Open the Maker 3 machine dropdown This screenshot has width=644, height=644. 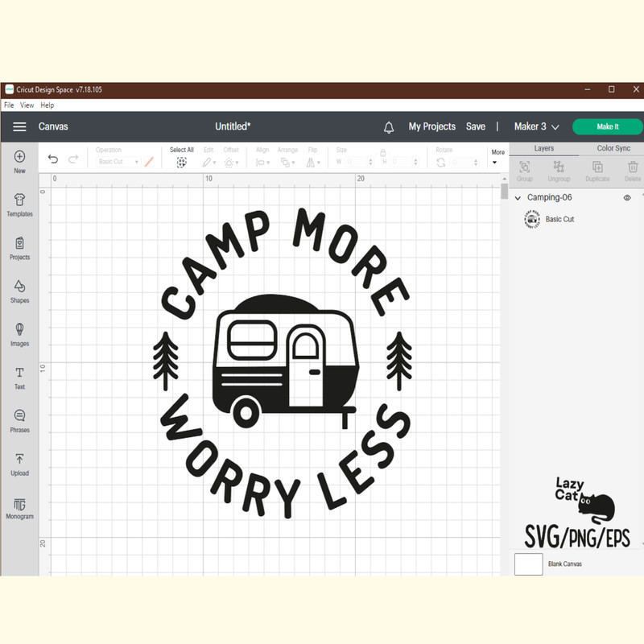pyautogui.click(x=536, y=126)
